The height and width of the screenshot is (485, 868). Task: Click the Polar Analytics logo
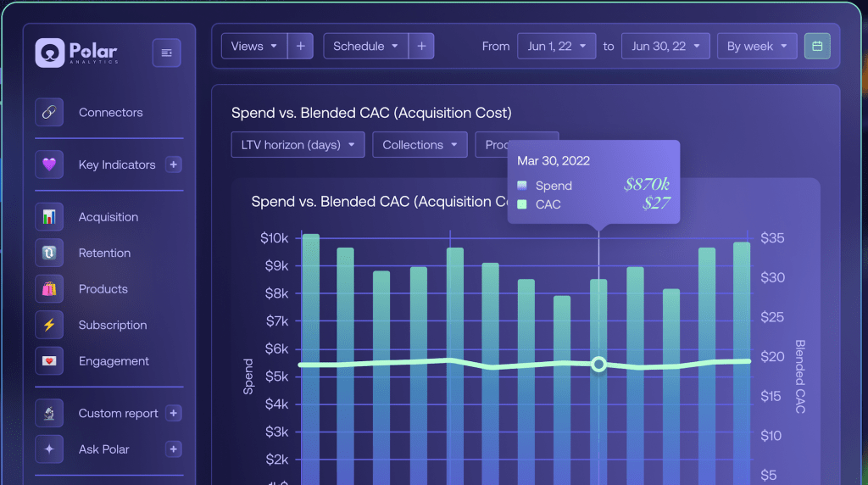click(x=76, y=53)
